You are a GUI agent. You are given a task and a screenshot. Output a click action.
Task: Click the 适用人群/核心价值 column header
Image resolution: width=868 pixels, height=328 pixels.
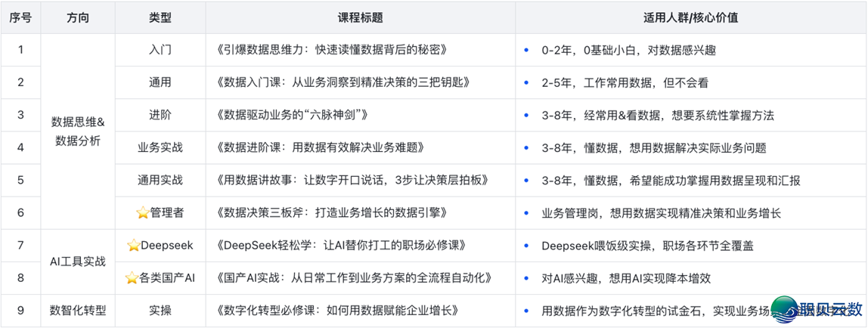tap(691, 17)
